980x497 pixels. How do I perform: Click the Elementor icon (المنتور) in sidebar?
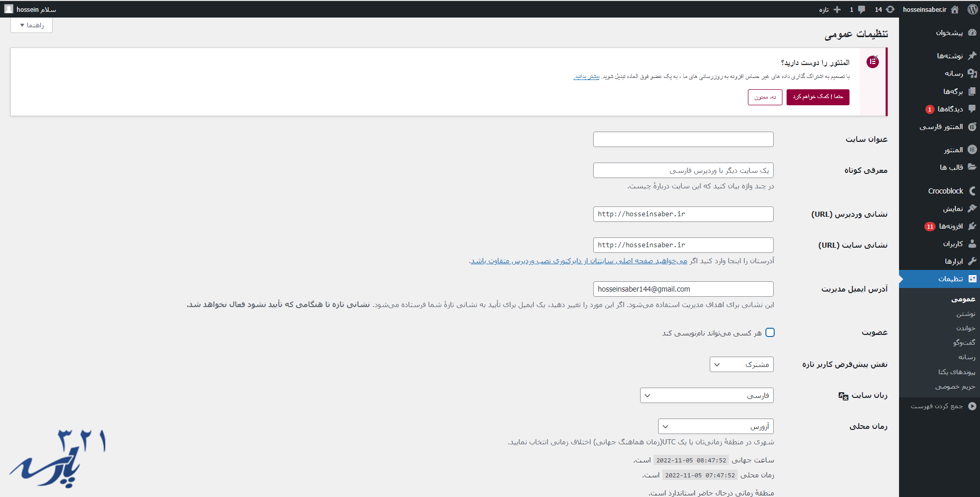pyautogui.click(x=972, y=150)
